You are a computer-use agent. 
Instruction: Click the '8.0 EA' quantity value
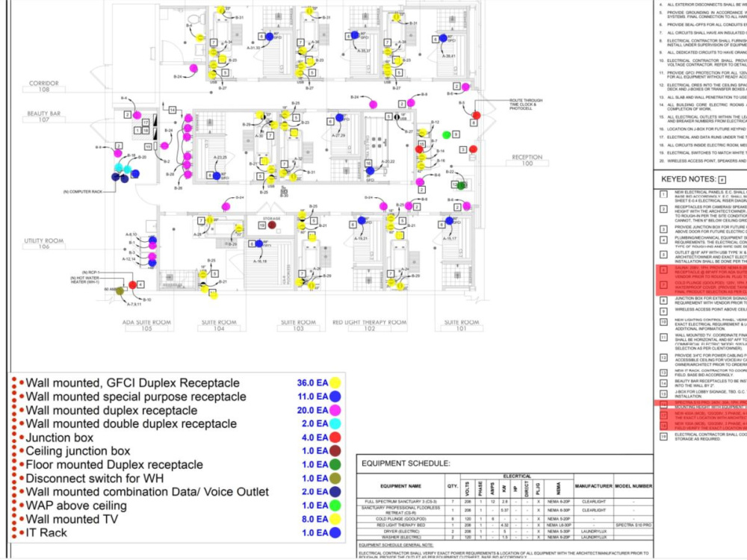(315, 519)
